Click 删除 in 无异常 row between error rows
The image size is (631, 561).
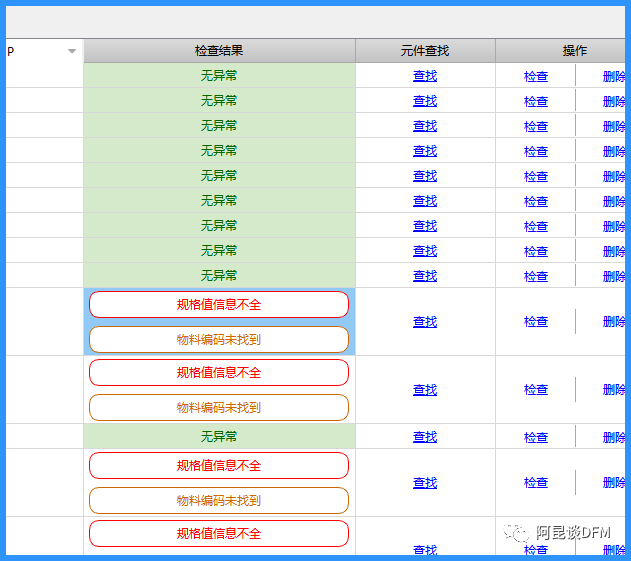pyautogui.click(x=614, y=437)
